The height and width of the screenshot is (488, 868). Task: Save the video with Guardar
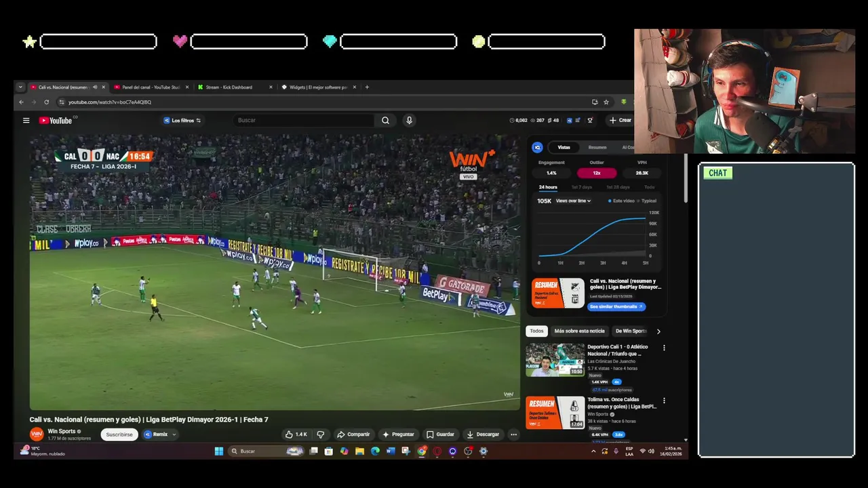440,434
